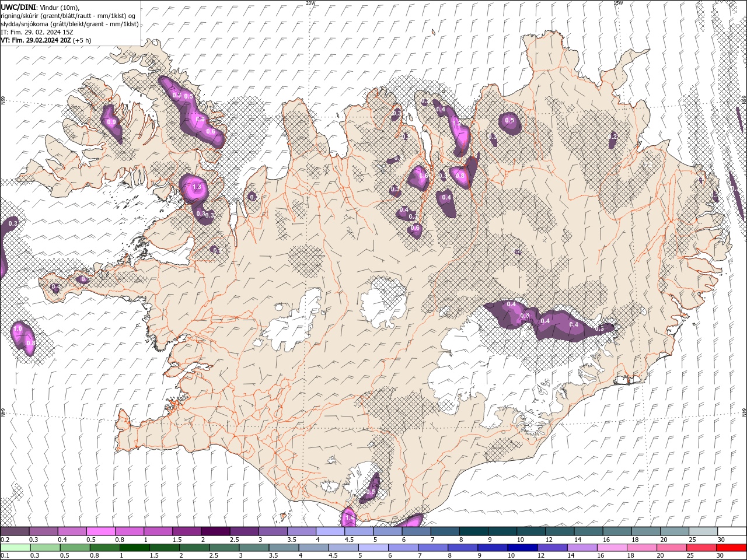This screenshot has height=560, width=747.
Task: Click the 1.3 snow value in the northwest
Action: tap(196, 187)
